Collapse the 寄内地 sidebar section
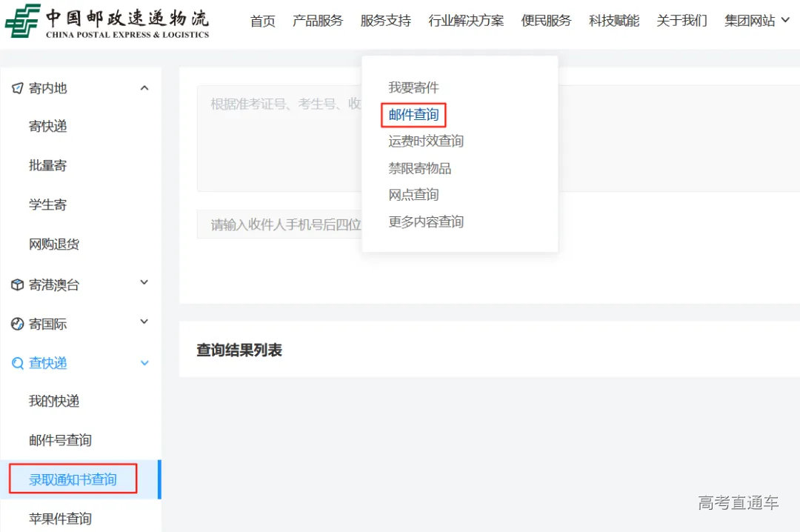This screenshot has height=532, width=800. pyautogui.click(x=145, y=87)
